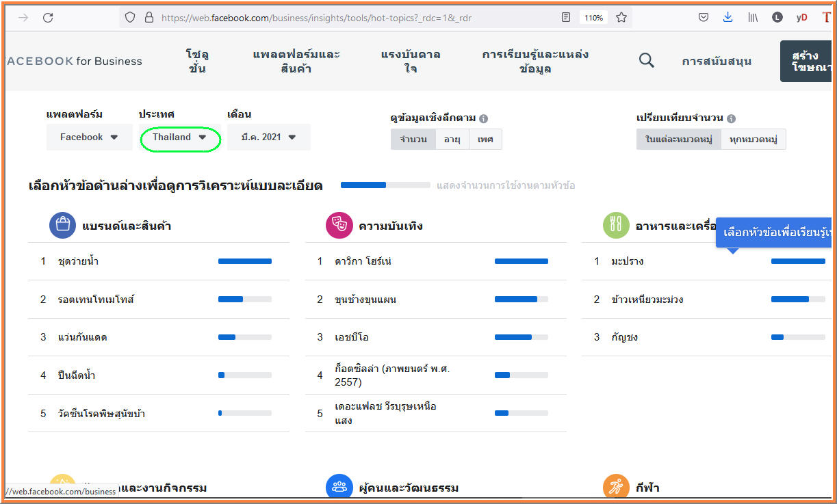The height and width of the screenshot is (504, 837).
Task: Open the แรงบันดาลใจ menu
Action: (x=411, y=61)
